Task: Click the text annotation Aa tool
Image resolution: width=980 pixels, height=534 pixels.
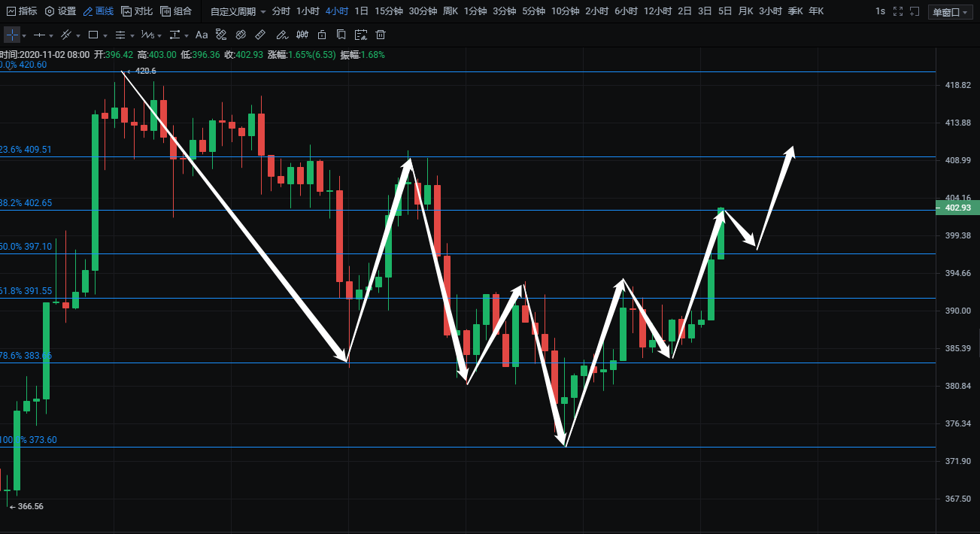Action: pos(202,35)
